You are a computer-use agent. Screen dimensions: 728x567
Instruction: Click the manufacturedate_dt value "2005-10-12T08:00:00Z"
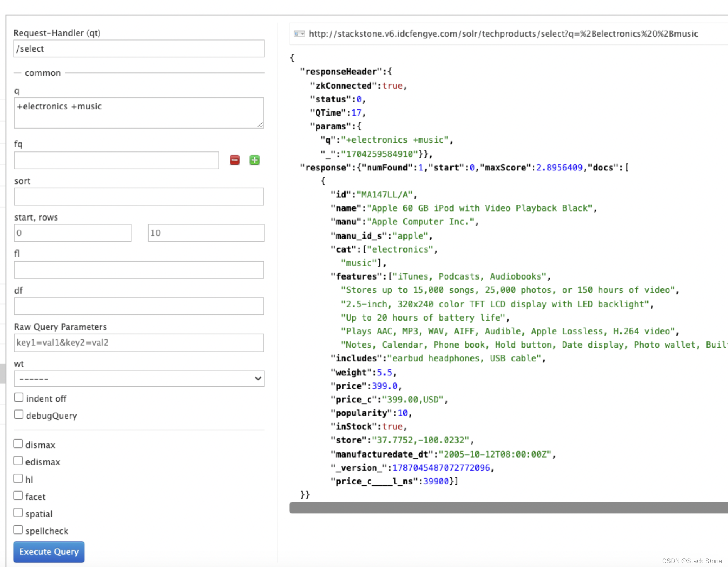click(495, 454)
